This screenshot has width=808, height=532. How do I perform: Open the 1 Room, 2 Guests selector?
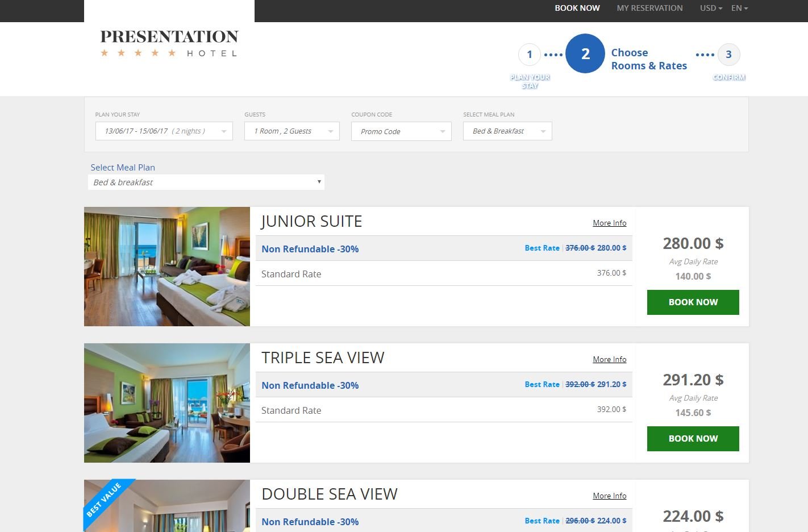click(291, 131)
